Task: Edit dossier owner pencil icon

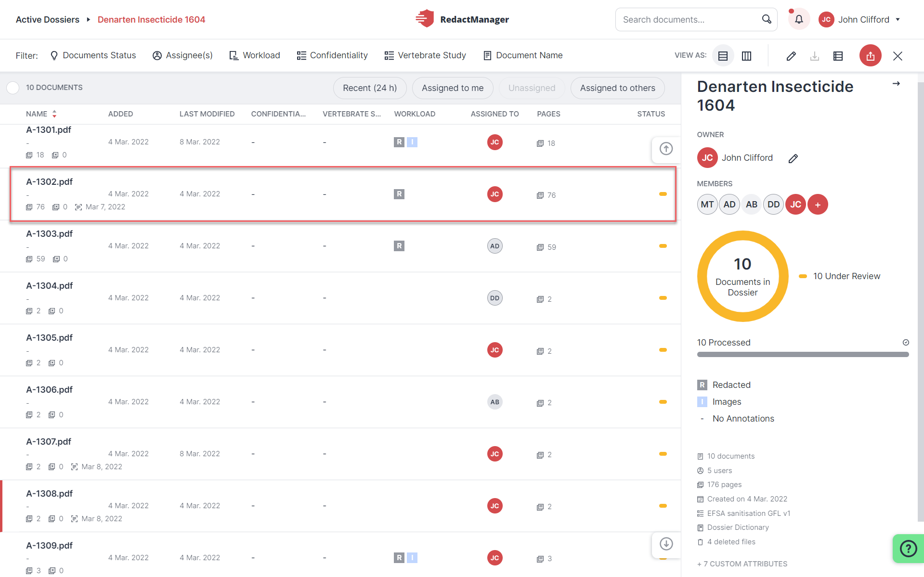Action: point(793,158)
